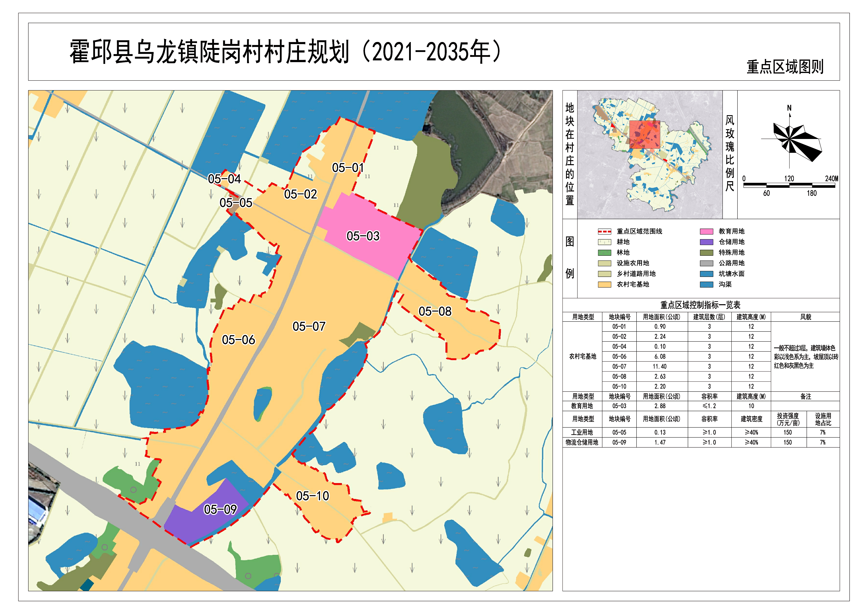This screenshot has height=614, width=868.
Task: Click the cultivated land legend swatch
Action: click(605, 242)
